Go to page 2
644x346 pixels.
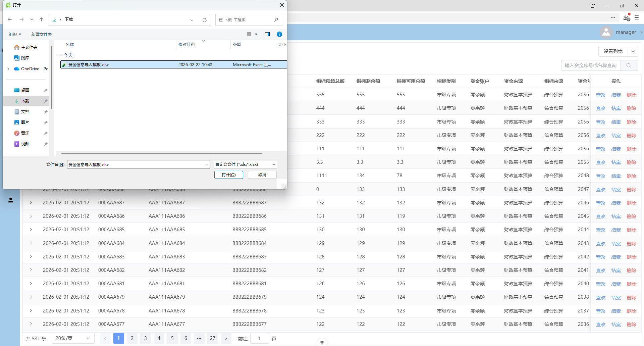(132, 338)
